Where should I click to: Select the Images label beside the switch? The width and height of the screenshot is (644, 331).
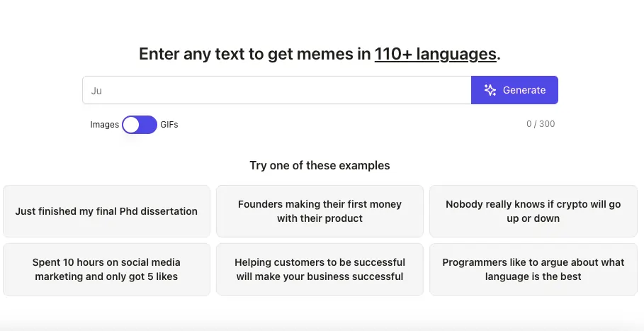pos(104,125)
